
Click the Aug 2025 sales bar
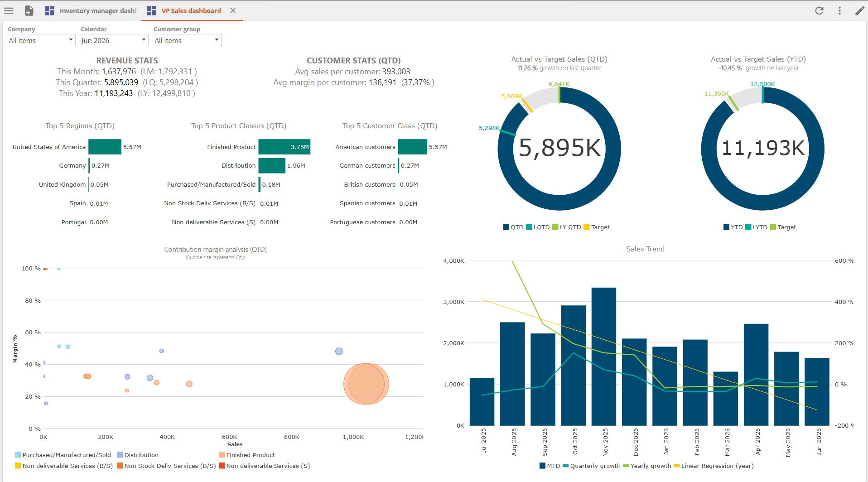tap(512, 374)
